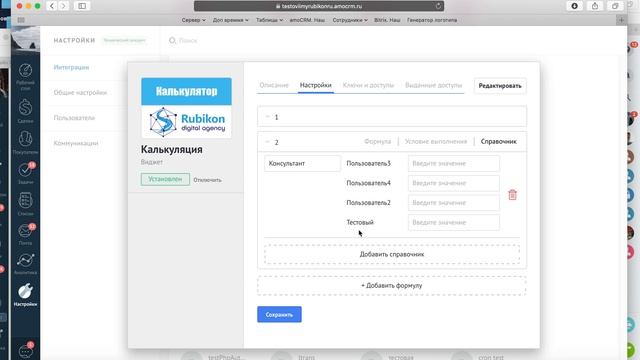This screenshot has width=640, height=360.
Task: Open Пользователи settings section
Action: point(74,118)
